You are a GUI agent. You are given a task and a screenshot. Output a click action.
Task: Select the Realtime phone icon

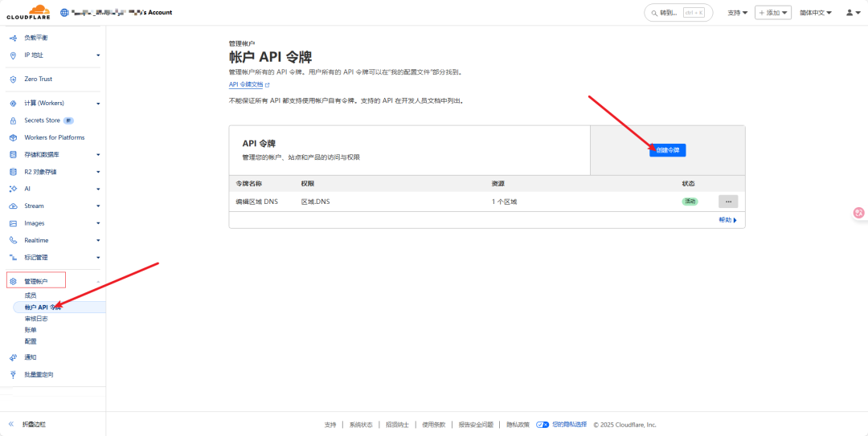[x=14, y=241]
